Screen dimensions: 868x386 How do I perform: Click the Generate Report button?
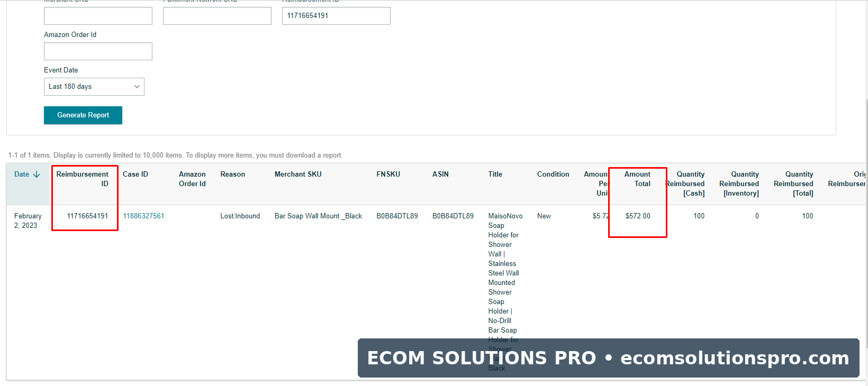tap(83, 115)
